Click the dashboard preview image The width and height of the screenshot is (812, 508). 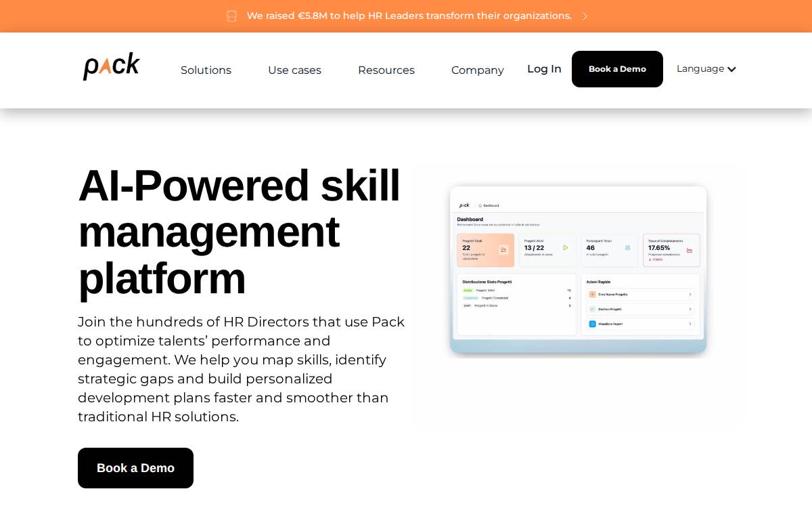[x=579, y=271]
